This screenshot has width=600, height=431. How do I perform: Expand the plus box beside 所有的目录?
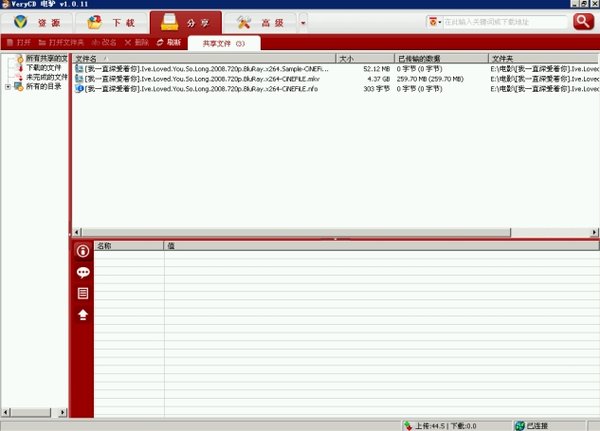pyautogui.click(x=8, y=87)
